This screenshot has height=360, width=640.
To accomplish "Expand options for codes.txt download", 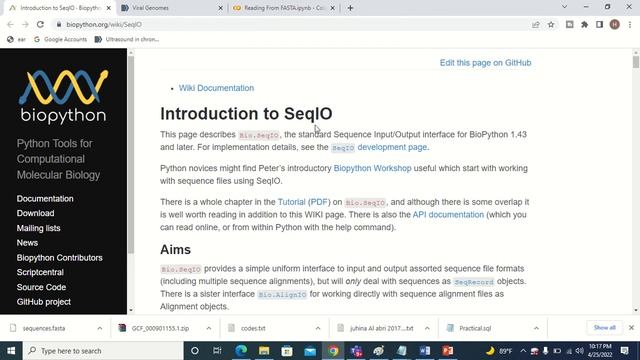I will click(x=318, y=328).
